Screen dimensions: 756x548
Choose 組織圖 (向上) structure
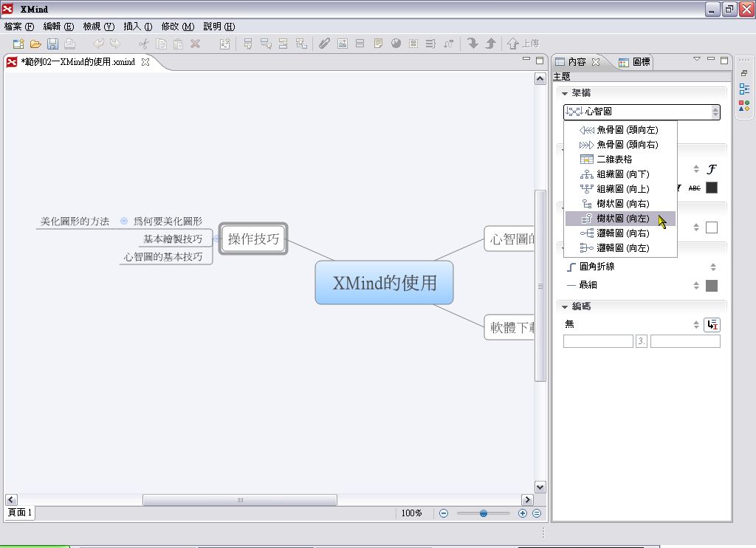[x=620, y=189]
